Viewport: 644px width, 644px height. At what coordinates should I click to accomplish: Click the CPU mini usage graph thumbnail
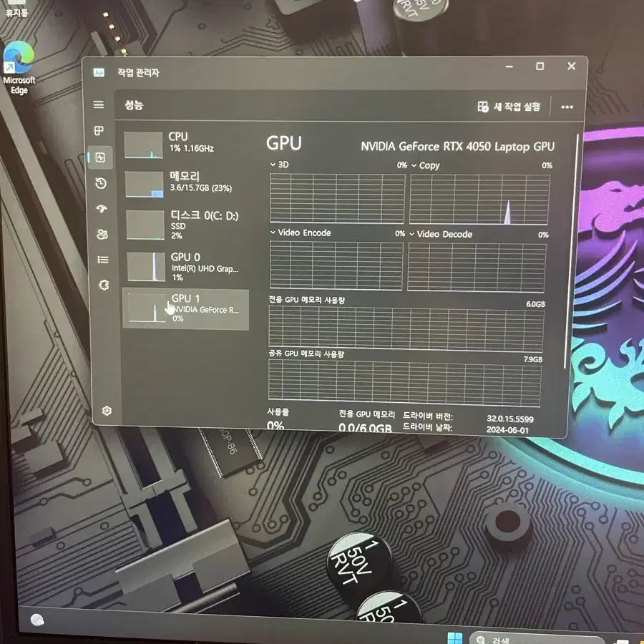143,145
